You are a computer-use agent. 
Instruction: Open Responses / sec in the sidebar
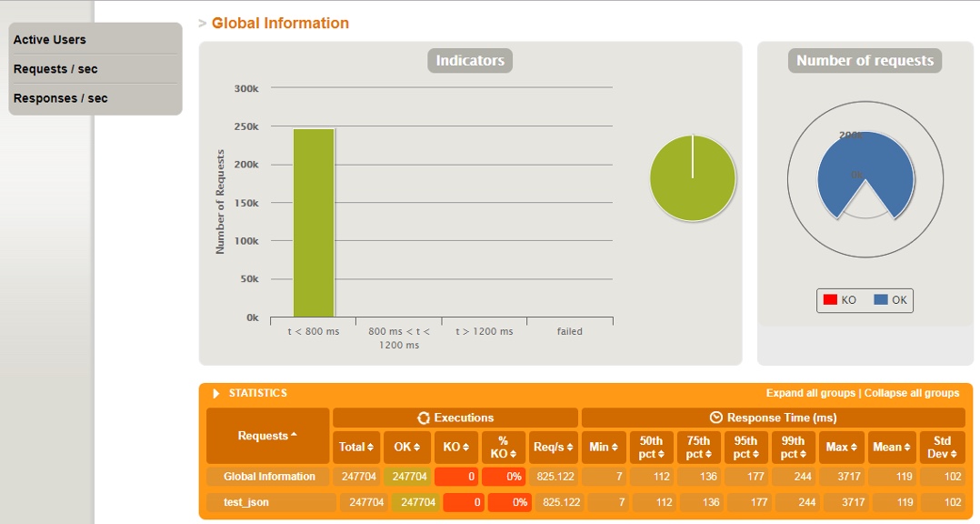click(x=60, y=98)
